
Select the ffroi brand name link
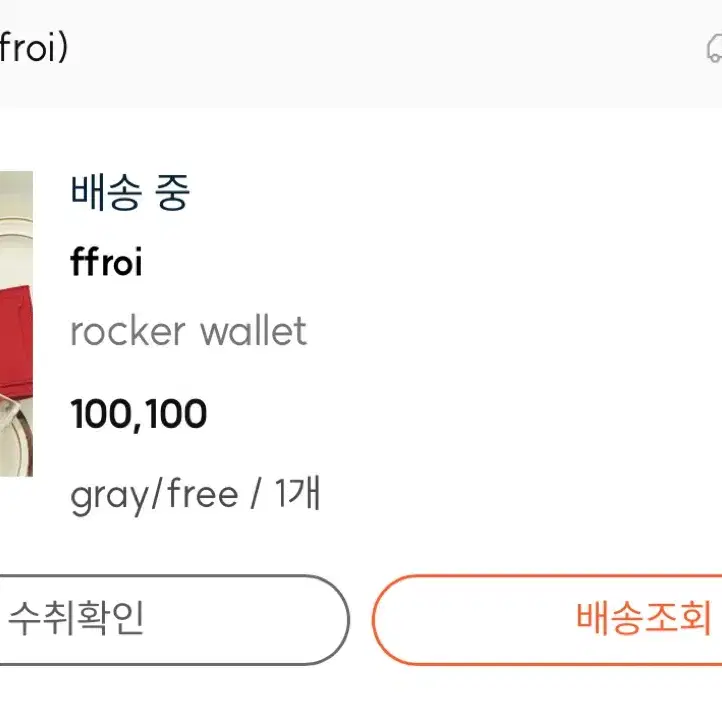coord(106,262)
